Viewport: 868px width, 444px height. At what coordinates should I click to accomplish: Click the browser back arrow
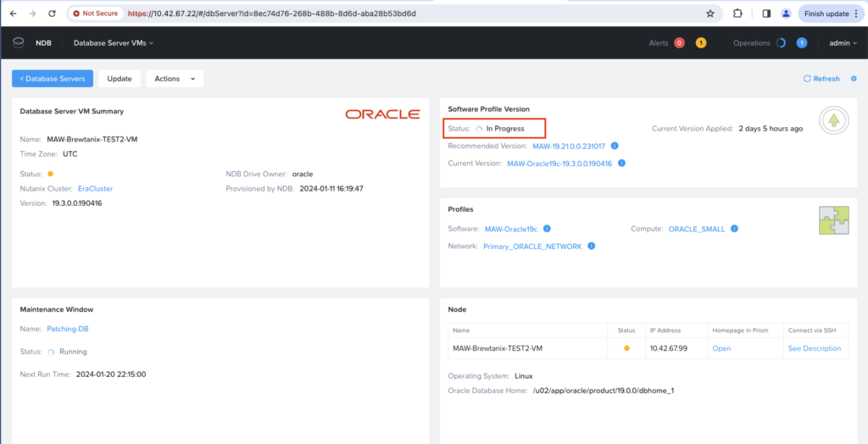(14, 14)
